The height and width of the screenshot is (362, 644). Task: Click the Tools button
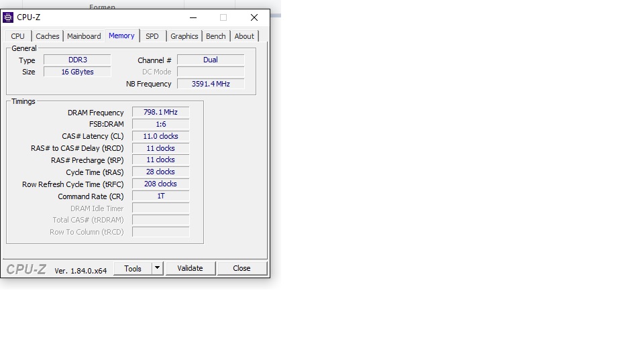pos(133,268)
